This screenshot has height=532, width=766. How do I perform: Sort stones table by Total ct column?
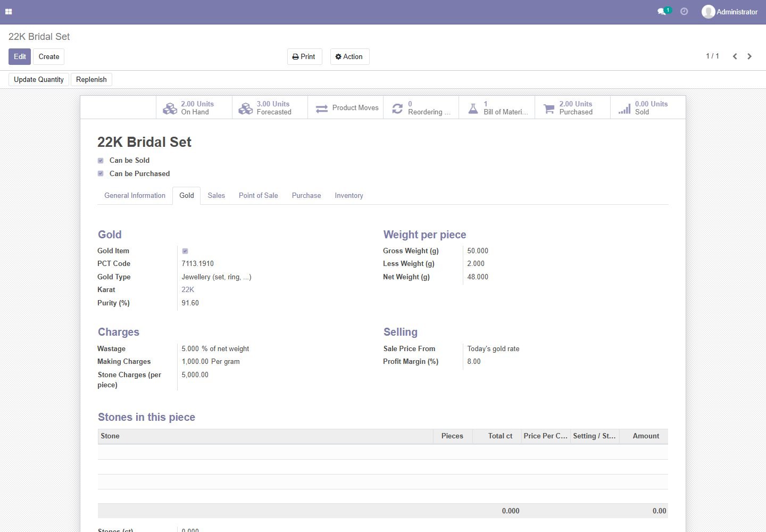click(x=497, y=436)
